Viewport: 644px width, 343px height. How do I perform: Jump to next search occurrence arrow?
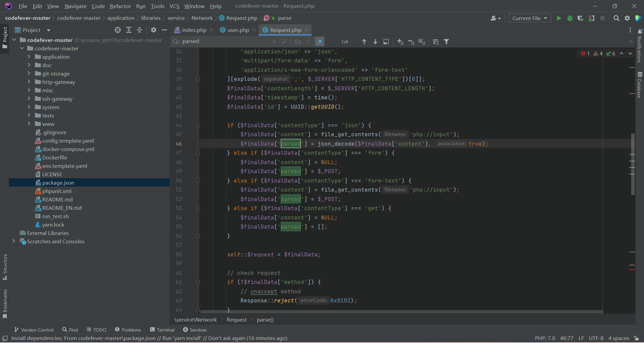[375, 42]
